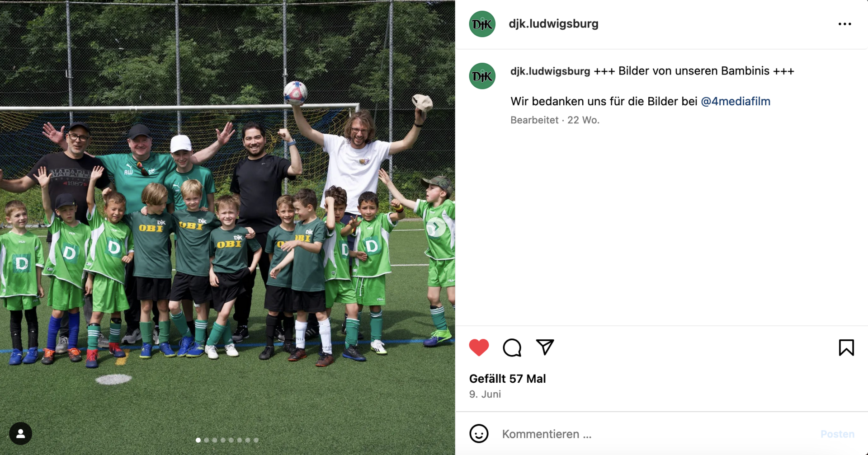Open the djk.ludwigsburg profile from the header username
This screenshot has width=868, height=455.
coord(553,23)
